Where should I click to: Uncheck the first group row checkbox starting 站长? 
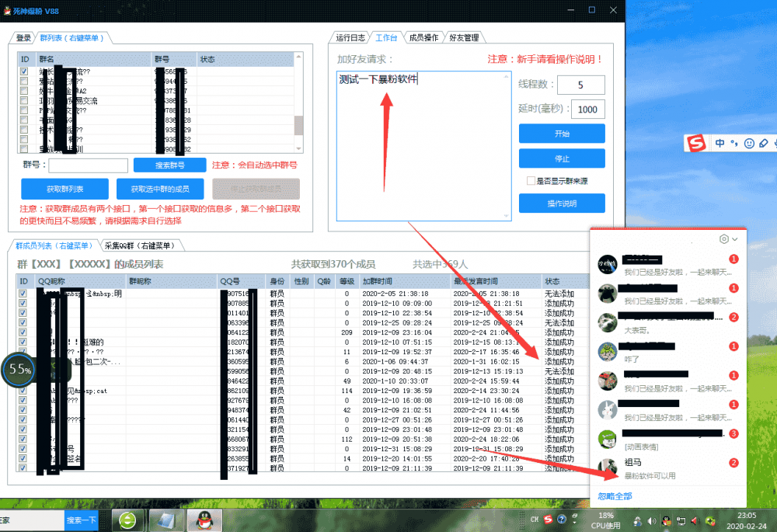[24, 71]
